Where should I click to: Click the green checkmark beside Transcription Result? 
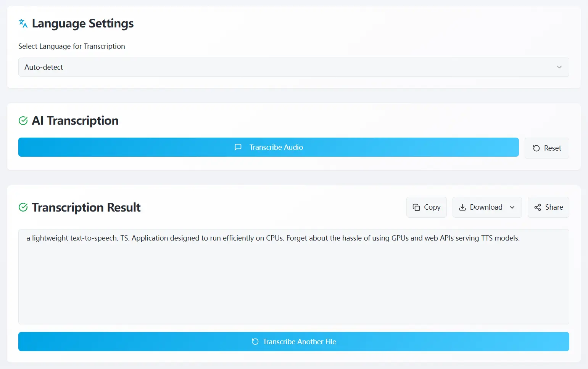point(23,207)
